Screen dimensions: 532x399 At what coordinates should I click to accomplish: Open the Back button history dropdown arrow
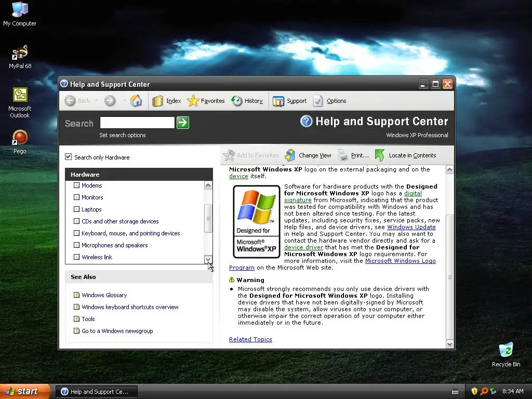96,101
